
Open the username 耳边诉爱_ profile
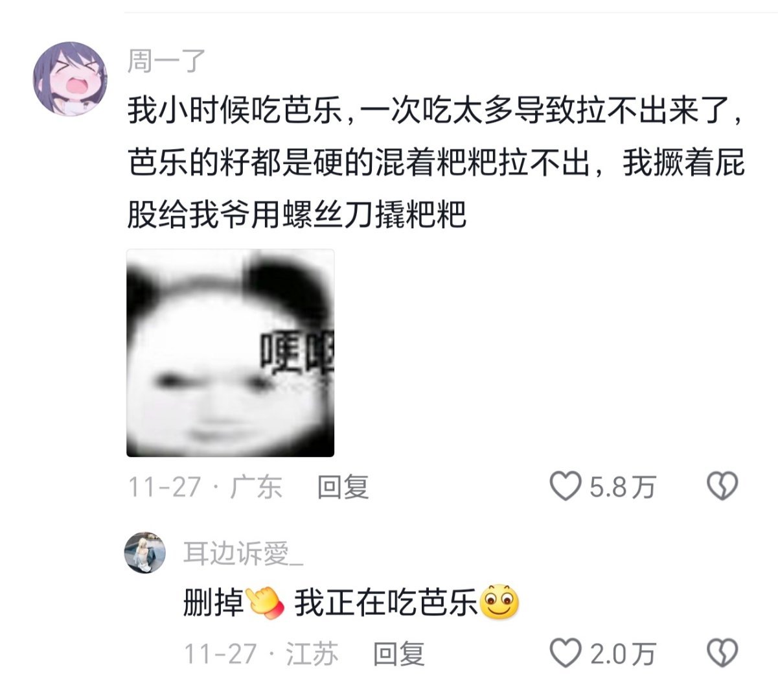(x=243, y=553)
